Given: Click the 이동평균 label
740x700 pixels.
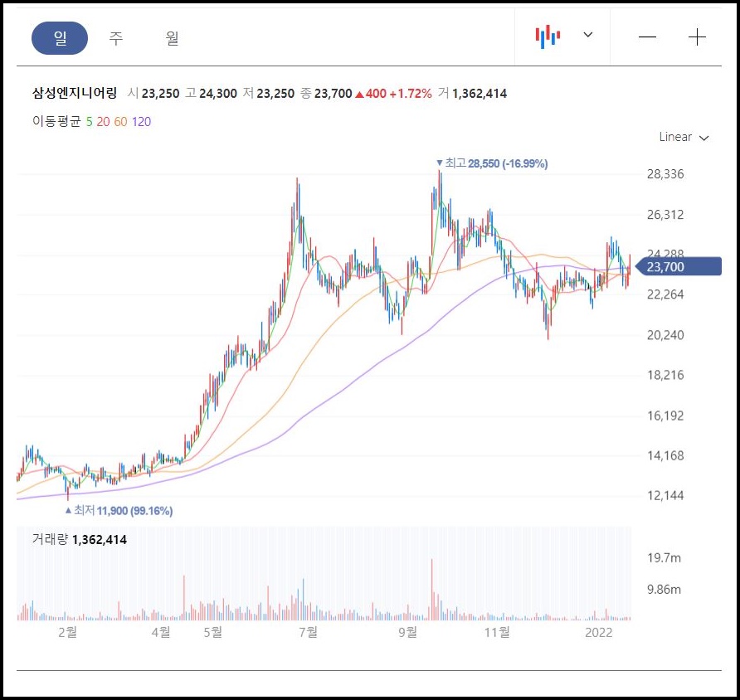Looking at the screenshot, I should point(56,122).
